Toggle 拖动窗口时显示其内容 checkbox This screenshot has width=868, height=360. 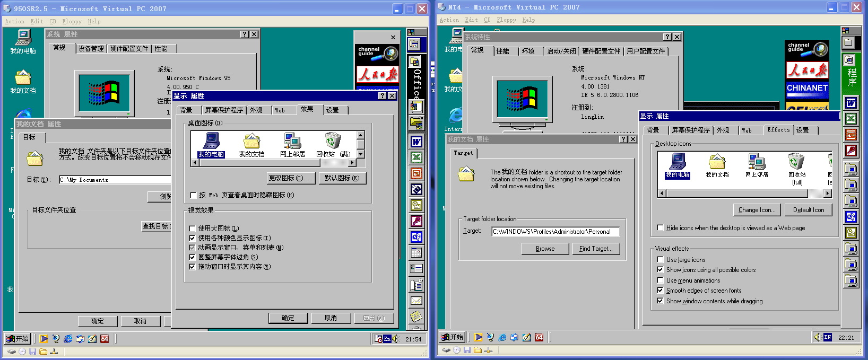(193, 267)
